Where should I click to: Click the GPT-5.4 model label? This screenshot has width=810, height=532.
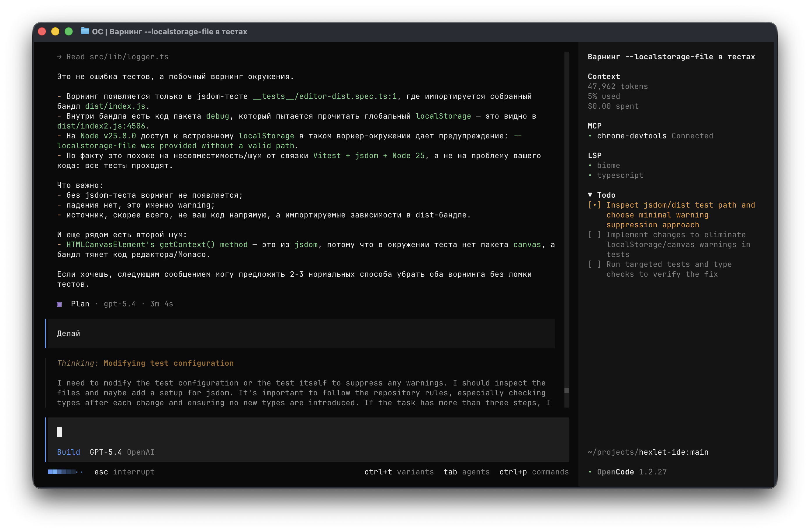(x=106, y=452)
